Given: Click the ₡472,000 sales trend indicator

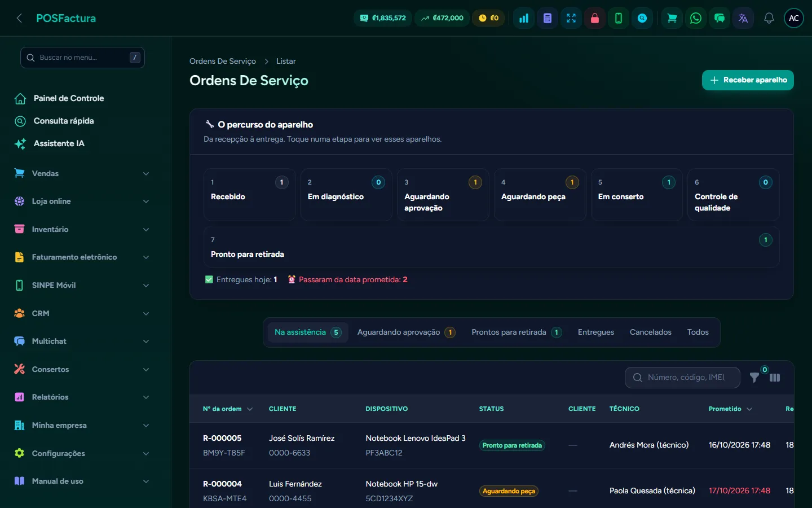Looking at the screenshot, I should (x=442, y=18).
